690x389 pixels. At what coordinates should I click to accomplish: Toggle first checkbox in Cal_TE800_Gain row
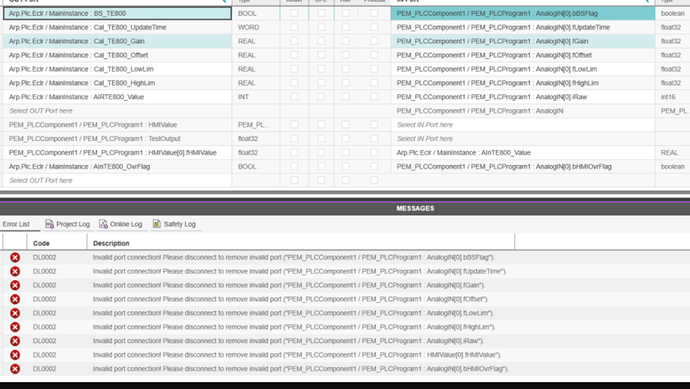click(x=294, y=41)
